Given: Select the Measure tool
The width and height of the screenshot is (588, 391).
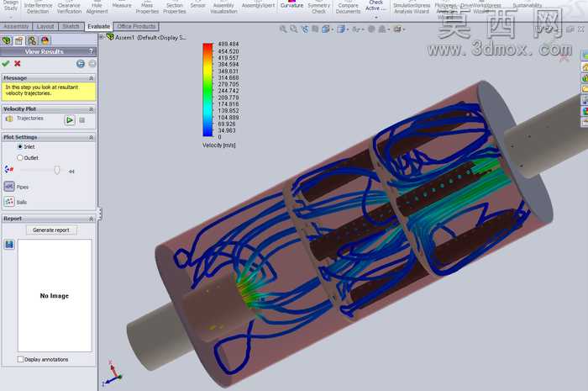Looking at the screenshot, I should 122,5.
